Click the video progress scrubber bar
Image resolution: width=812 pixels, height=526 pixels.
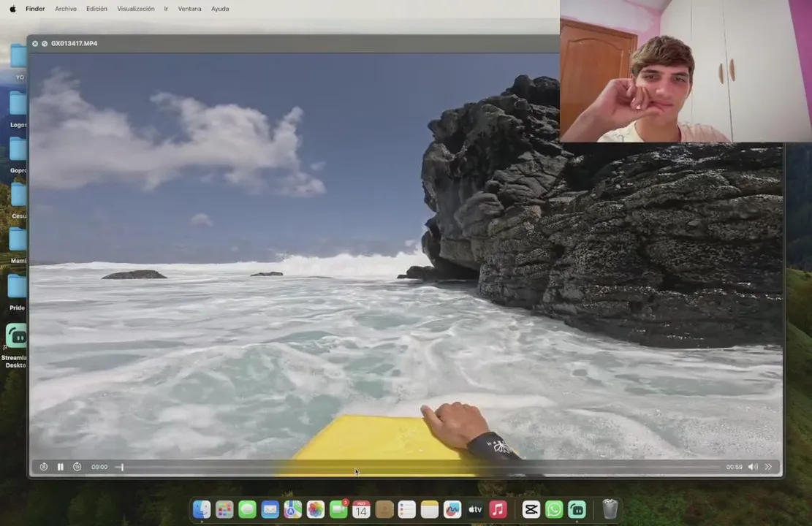[x=419, y=467]
